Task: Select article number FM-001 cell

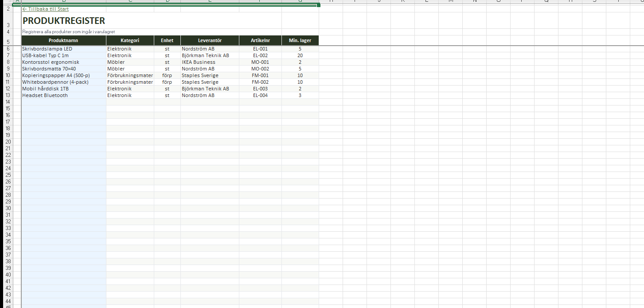Action: [260, 75]
